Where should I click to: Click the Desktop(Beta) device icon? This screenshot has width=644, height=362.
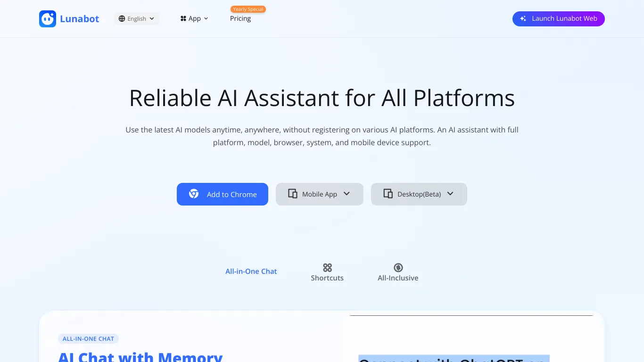(x=388, y=194)
